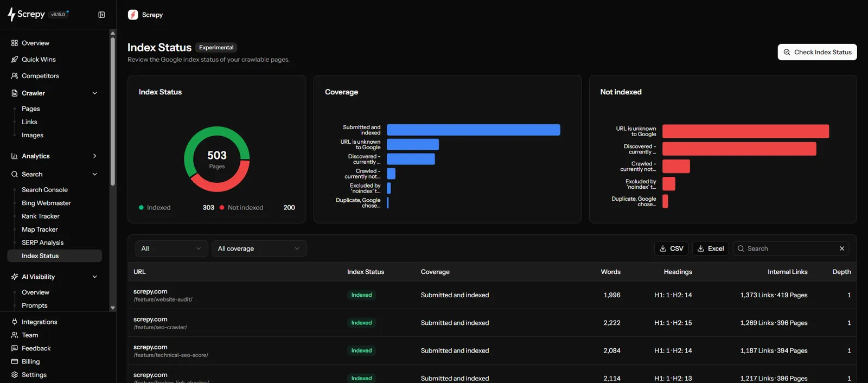Click the red Not indexed donut segment

tap(222, 188)
